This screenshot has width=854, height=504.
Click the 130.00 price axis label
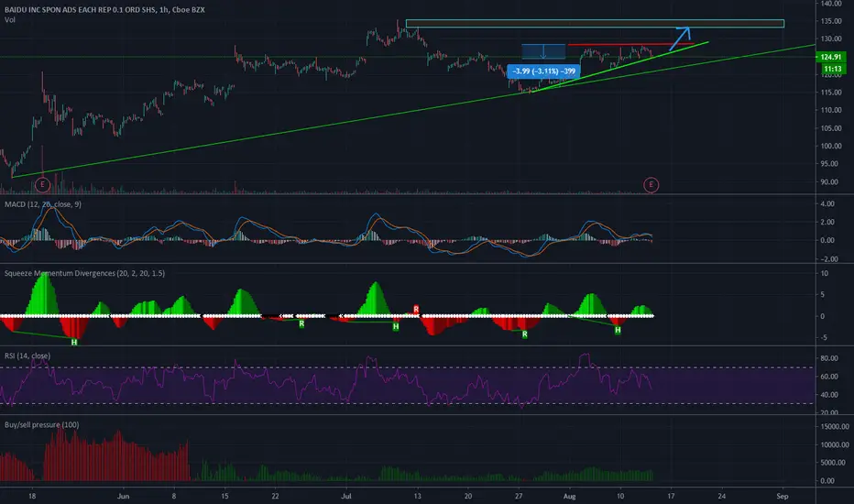tap(830, 38)
